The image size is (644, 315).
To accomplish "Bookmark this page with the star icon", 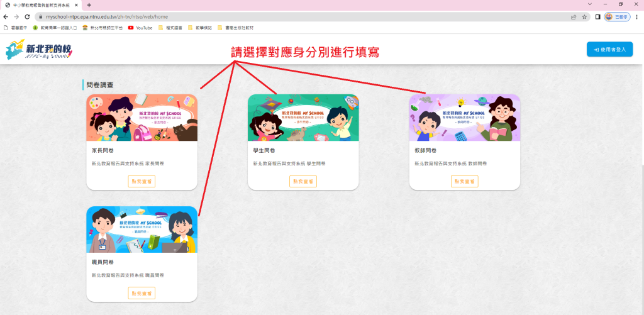I will point(584,17).
